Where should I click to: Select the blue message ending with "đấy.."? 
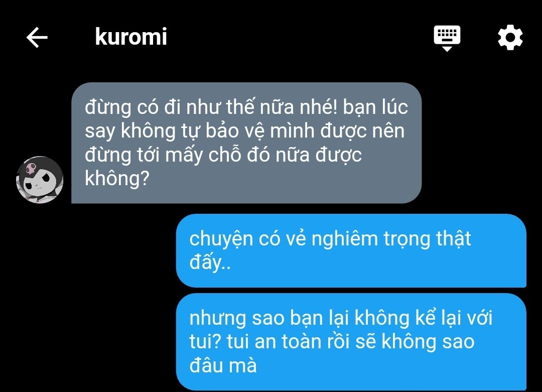(351, 250)
